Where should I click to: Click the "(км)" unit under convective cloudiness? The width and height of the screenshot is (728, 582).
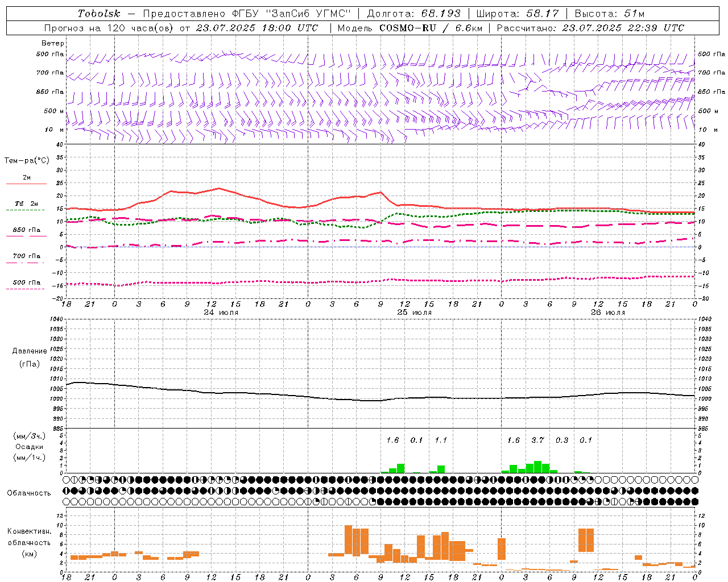29,554
